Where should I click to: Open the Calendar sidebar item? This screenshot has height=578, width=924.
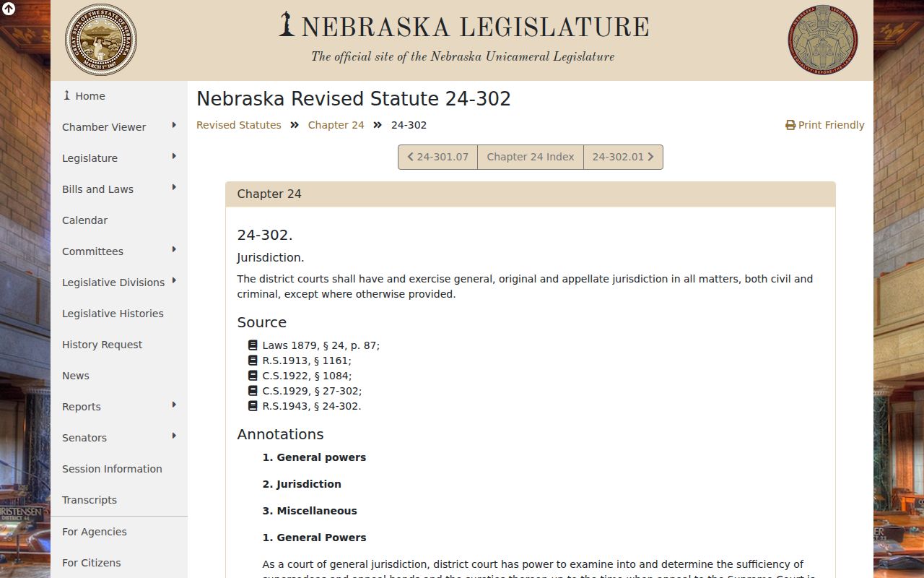pos(119,220)
